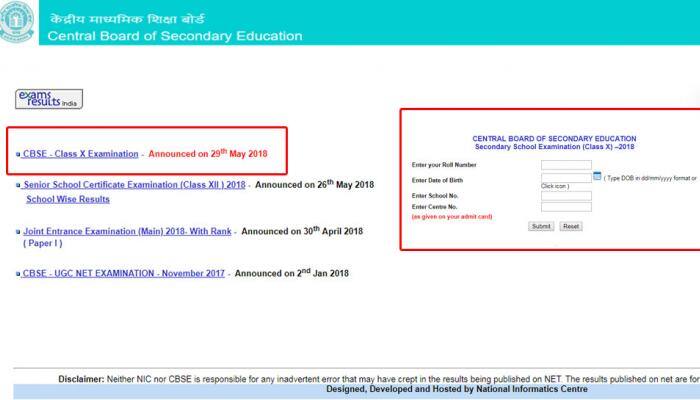Click the Reset button
Screen dimensions: 700x400
[x=571, y=226]
